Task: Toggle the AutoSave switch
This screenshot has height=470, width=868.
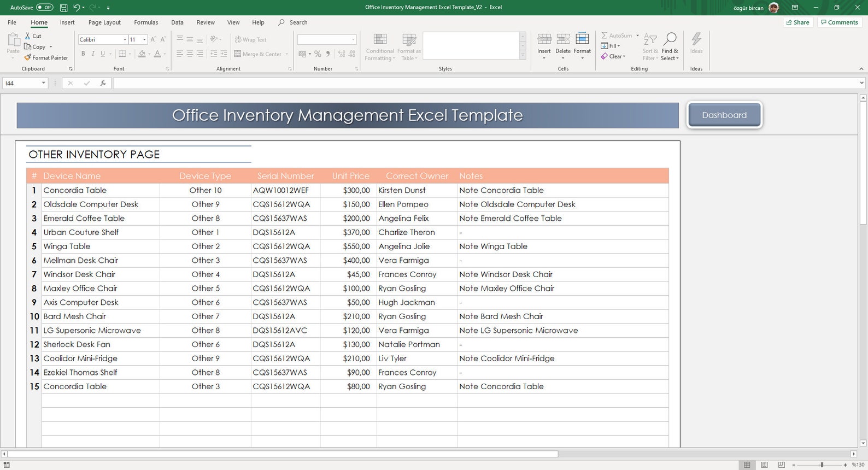Action: [45, 8]
